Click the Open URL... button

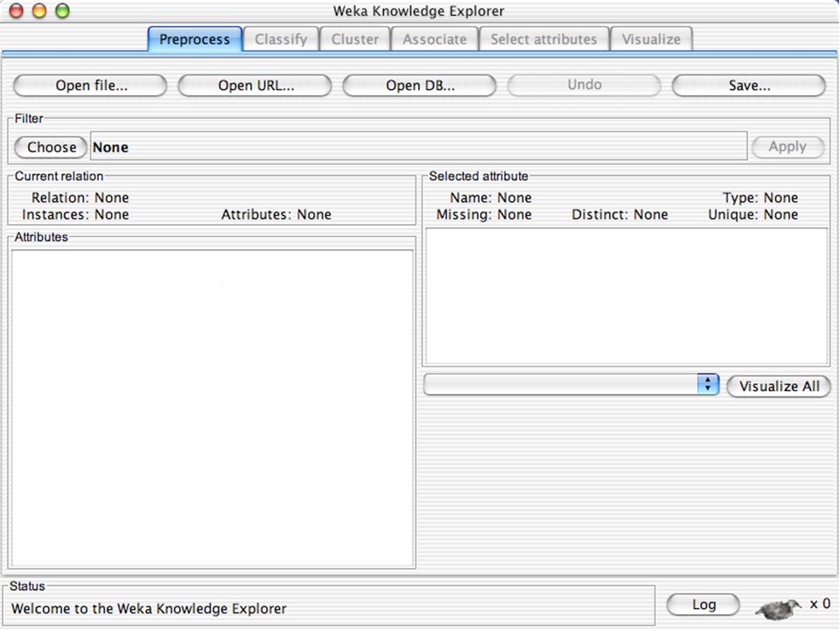(x=255, y=86)
